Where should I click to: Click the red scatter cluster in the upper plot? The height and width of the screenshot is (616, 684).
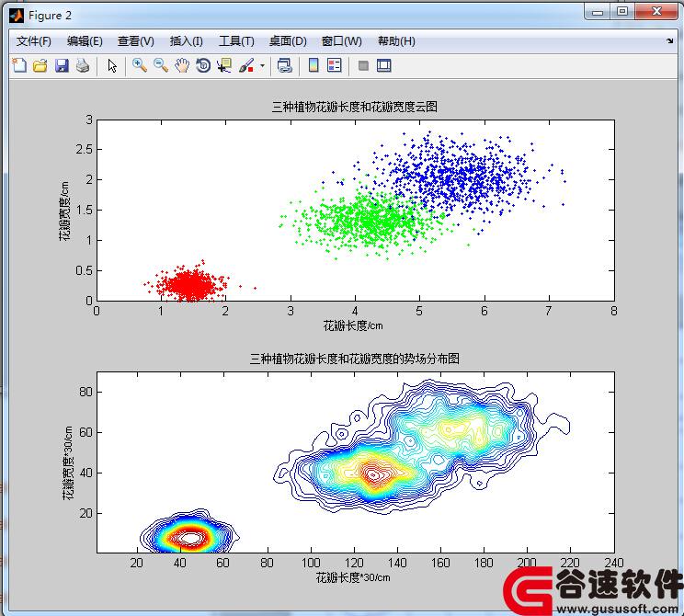pyautogui.click(x=190, y=285)
